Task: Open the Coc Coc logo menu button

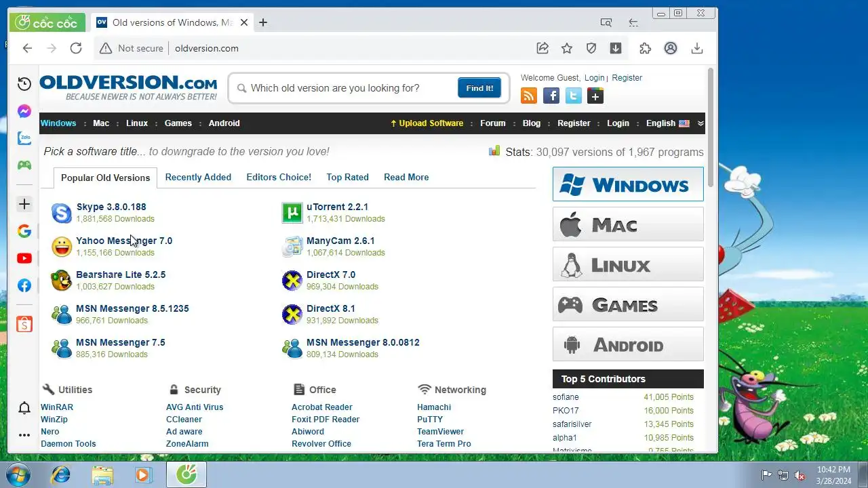Action: [47, 22]
